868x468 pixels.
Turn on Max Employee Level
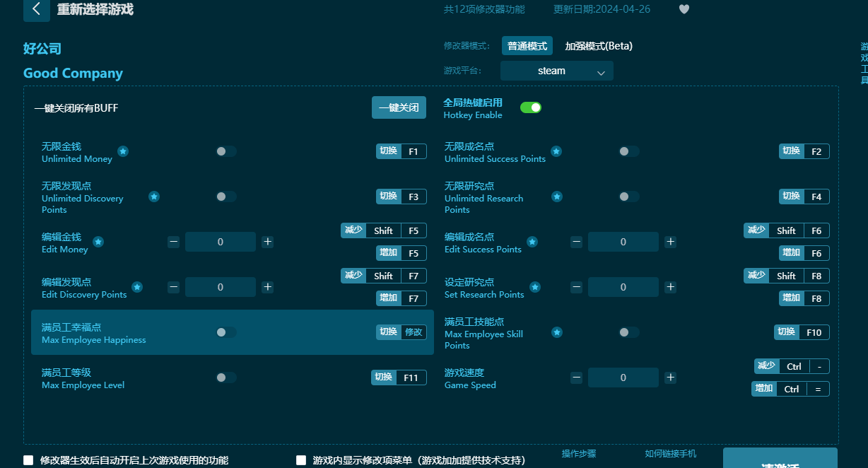[226, 378]
